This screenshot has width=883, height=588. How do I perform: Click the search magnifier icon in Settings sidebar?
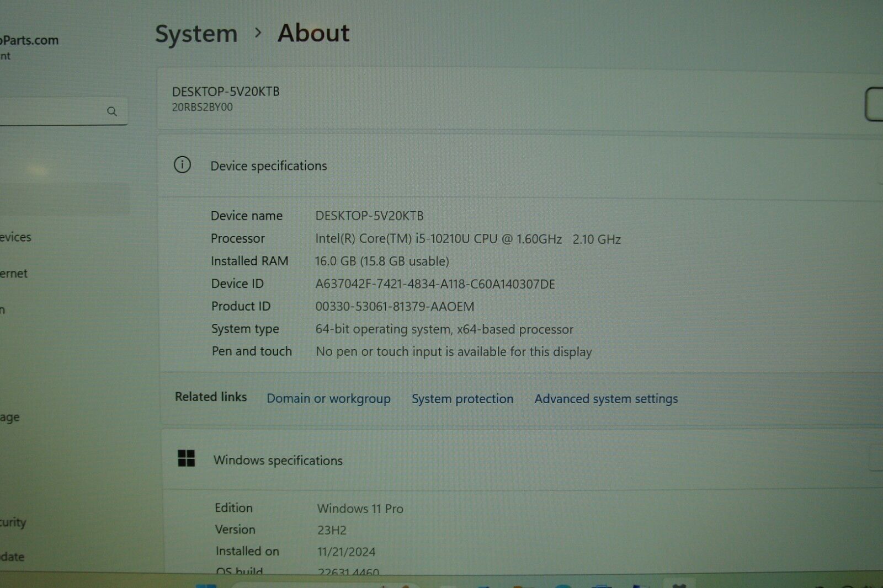112,111
